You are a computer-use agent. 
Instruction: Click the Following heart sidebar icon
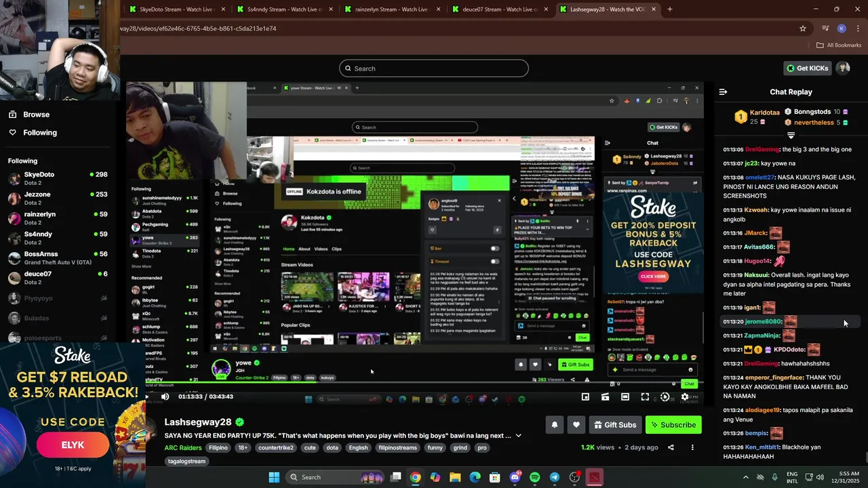pos(12,132)
